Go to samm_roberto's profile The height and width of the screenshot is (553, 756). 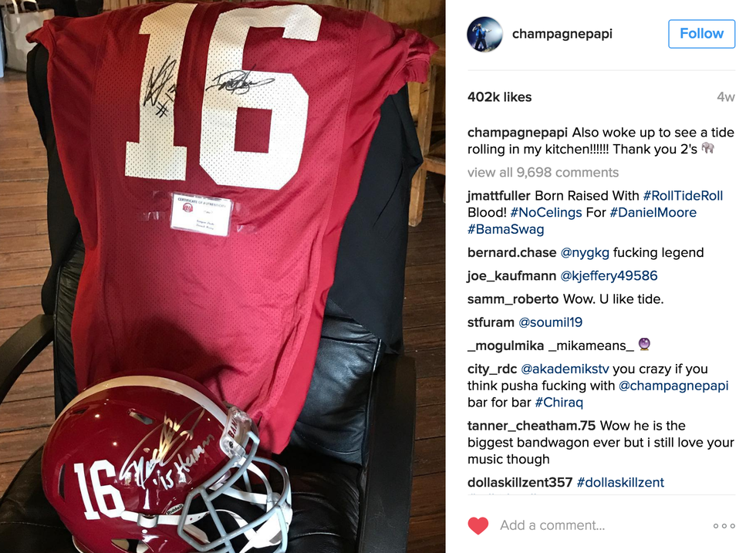pos(513,299)
